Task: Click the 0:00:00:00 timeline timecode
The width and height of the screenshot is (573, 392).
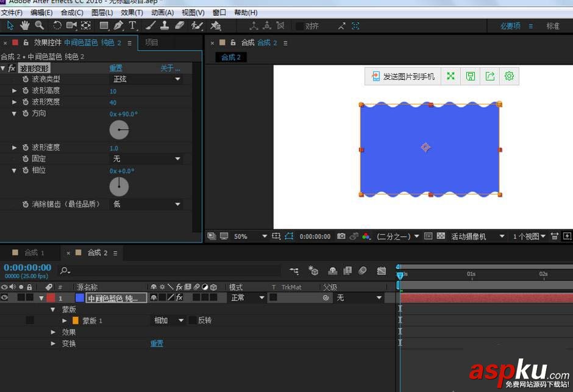Action: (x=27, y=268)
